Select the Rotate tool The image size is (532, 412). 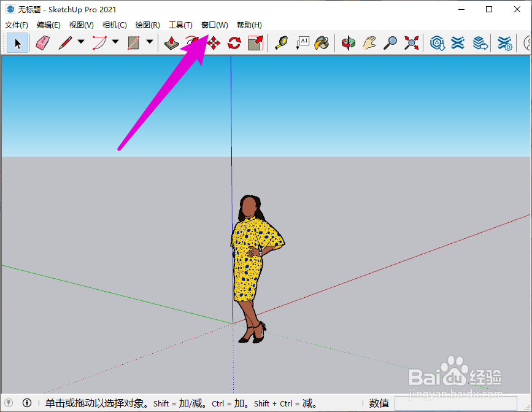point(234,43)
